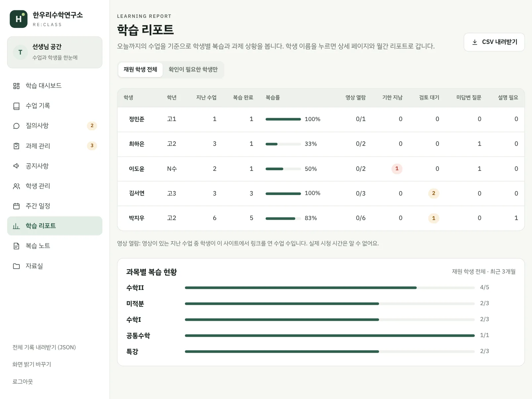Switch to 확인이 필요한 학생만 tab
This screenshot has width=532, height=399.
pyautogui.click(x=193, y=69)
